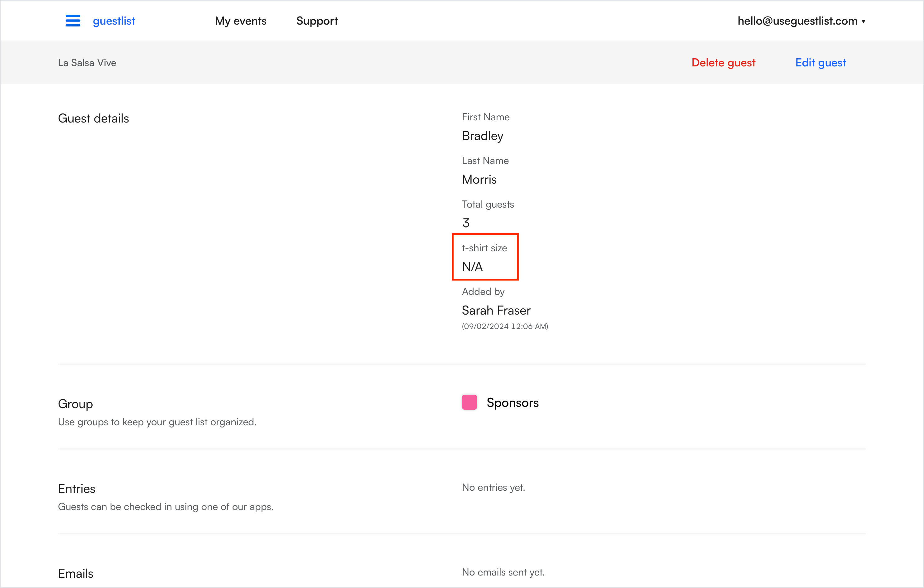Click the last name value Morris
The width and height of the screenshot is (924, 588).
(479, 180)
